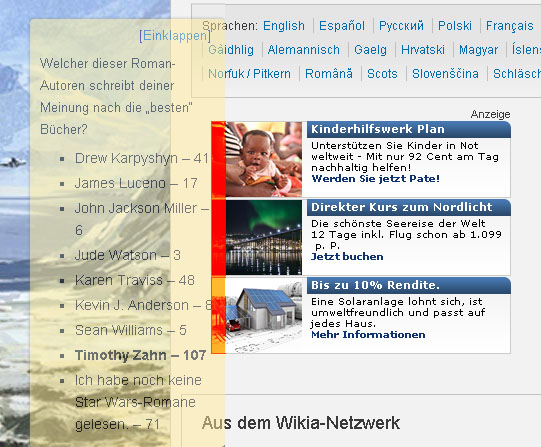Open the Español language version
Image resolution: width=541 pixels, height=447 pixels.
click(x=342, y=26)
